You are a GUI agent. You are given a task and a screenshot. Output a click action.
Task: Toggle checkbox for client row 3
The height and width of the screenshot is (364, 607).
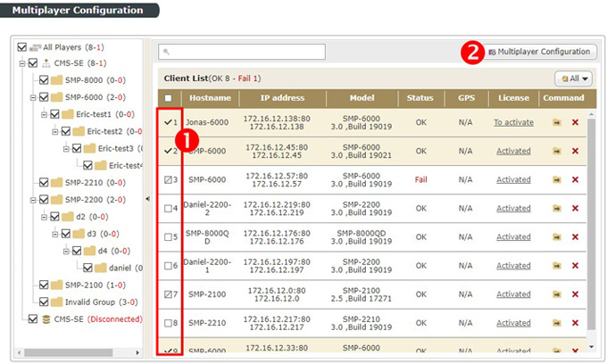coord(168,179)
